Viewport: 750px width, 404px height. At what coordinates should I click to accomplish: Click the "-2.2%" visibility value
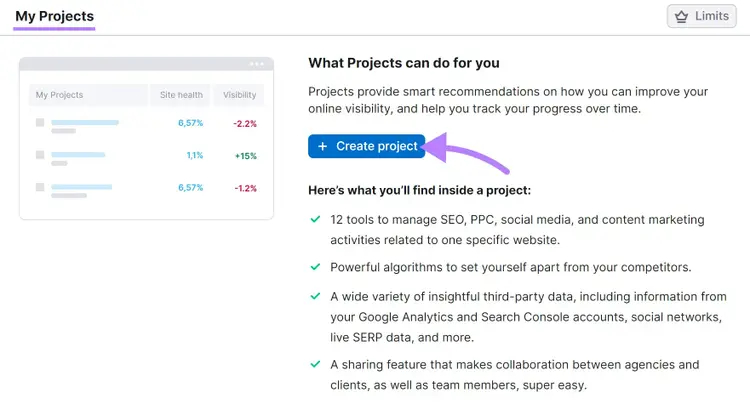(245, 123)
